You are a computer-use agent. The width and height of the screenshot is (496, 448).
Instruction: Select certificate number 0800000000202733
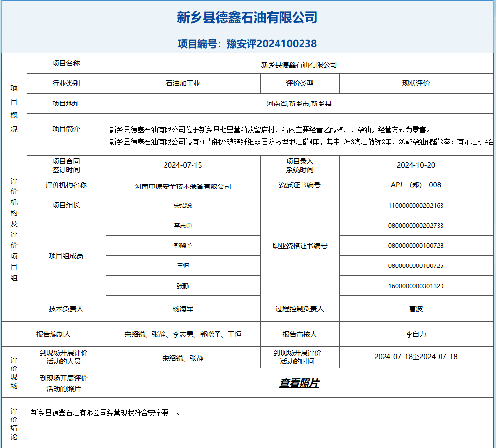tap(415, 225)
